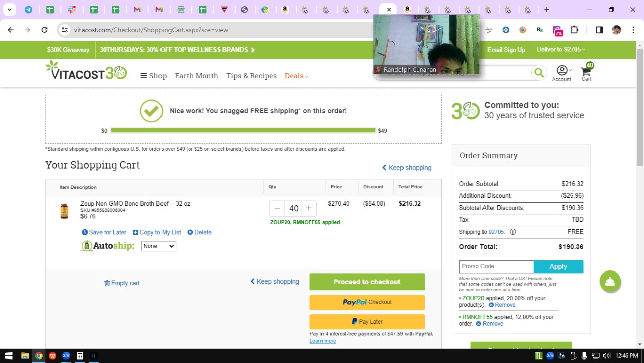Click the PayPal Checkout button
644x363 pixels.
tap(367, 302)
